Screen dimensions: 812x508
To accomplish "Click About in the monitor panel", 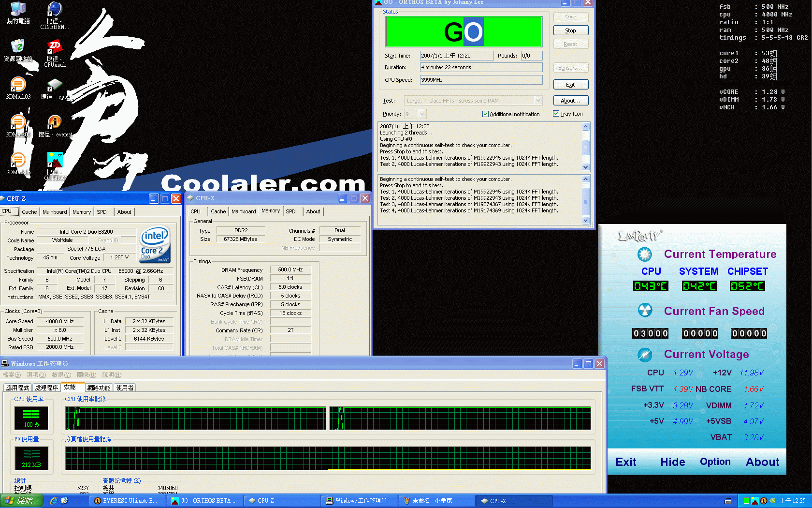I will pos(762,462).
